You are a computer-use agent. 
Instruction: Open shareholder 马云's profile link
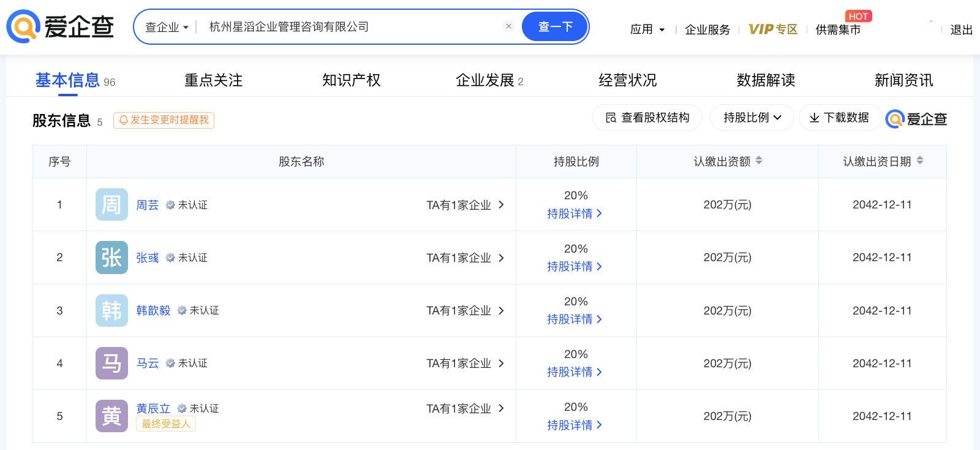tap(147, 364)
